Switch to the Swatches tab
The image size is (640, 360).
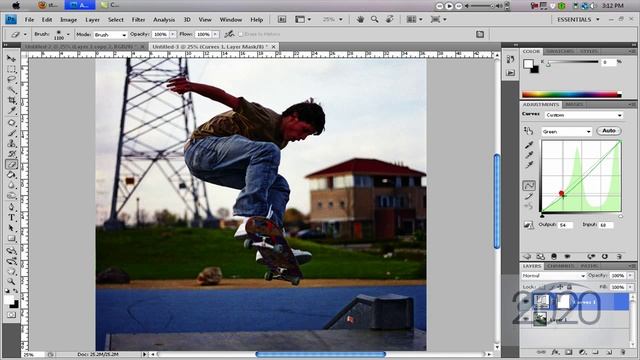tap(560, 51)
